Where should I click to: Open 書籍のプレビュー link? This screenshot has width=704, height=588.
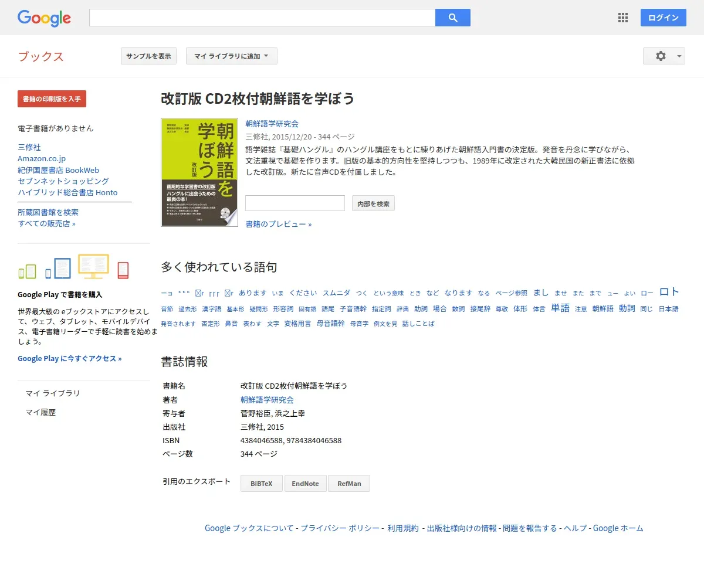pyautogui.click(x=279, y=224)
